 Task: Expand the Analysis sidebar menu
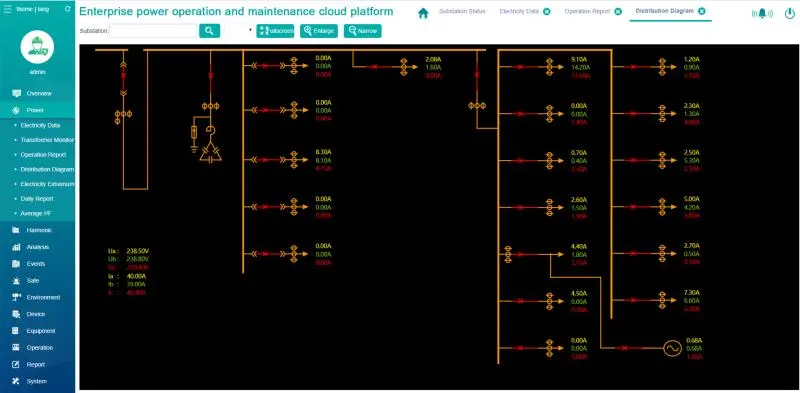coord(37,247)
